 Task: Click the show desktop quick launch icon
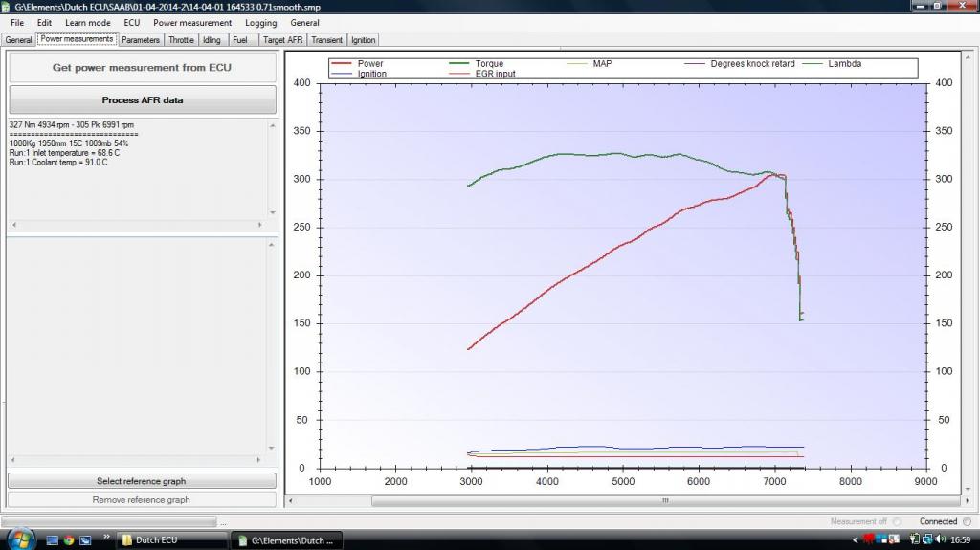point(53,540)
